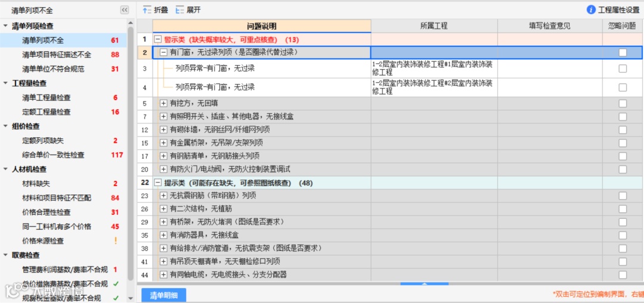Expand 有挖方，无回填 node

163,103
